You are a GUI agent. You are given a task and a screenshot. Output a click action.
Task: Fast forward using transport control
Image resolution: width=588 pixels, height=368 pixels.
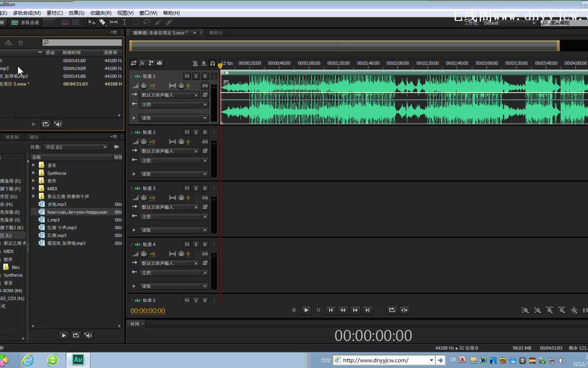355,310
